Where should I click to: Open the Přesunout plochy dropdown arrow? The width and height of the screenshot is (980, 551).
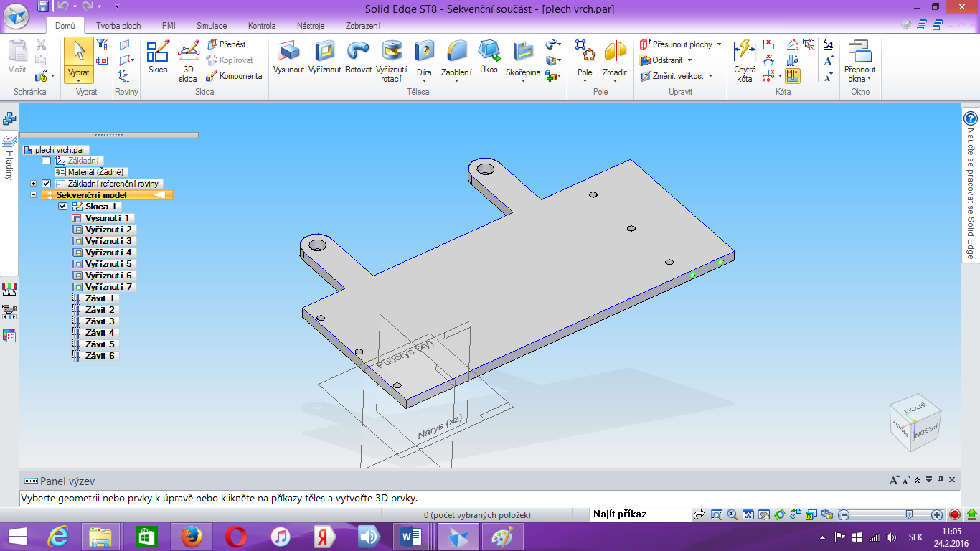(x=720, y=44)
